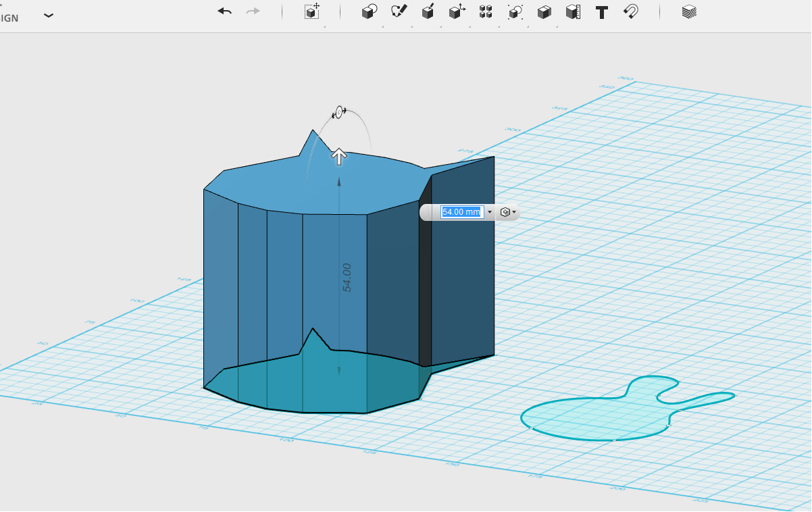Select the Text tool
This screenshot has width=812, height=512.
point(602,12)
